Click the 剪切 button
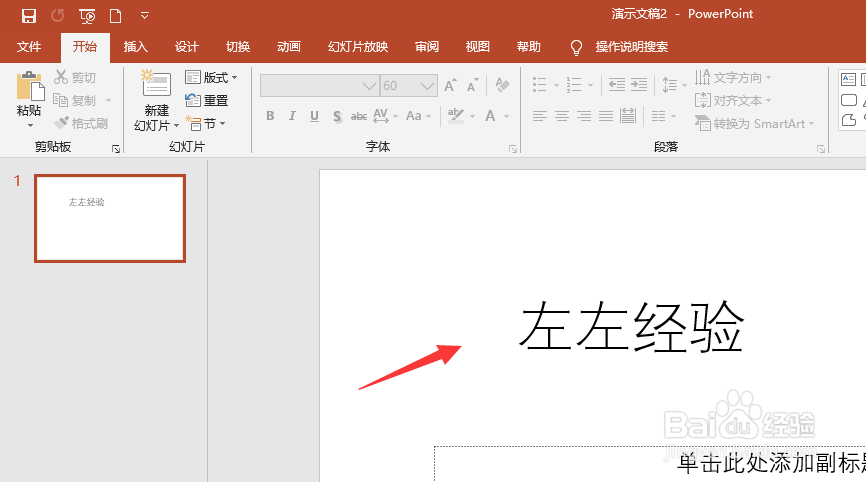866x482 pixels. tap(75, 77)
